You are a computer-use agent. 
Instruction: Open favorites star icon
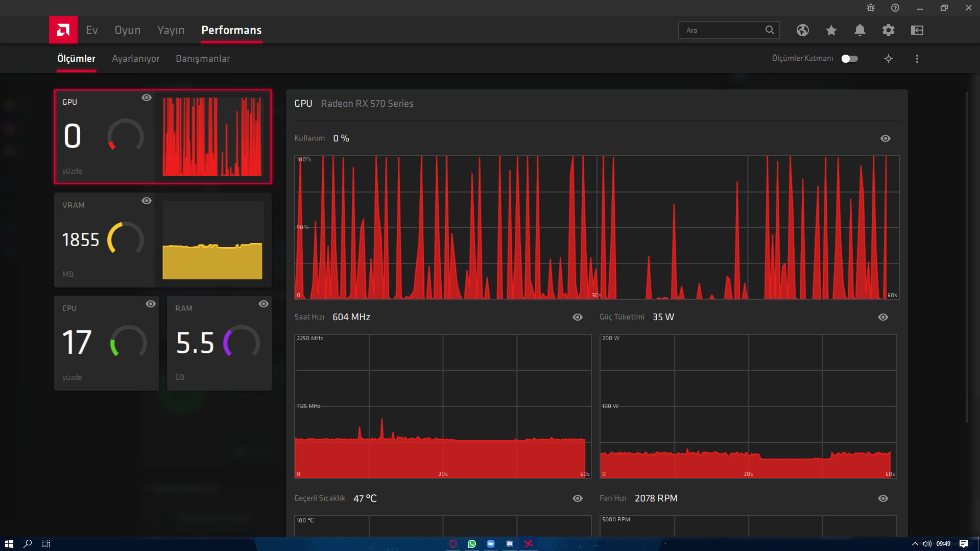(x=831, y=30)
